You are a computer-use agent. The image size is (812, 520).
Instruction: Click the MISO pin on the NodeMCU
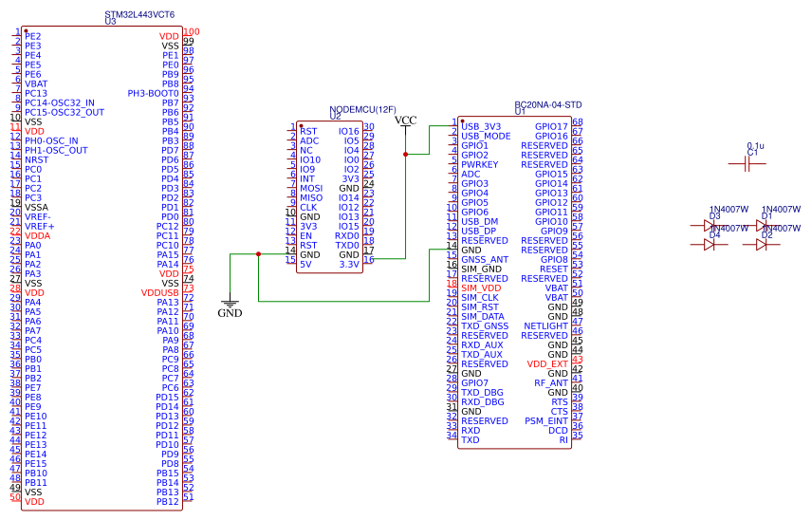(311, 198)
